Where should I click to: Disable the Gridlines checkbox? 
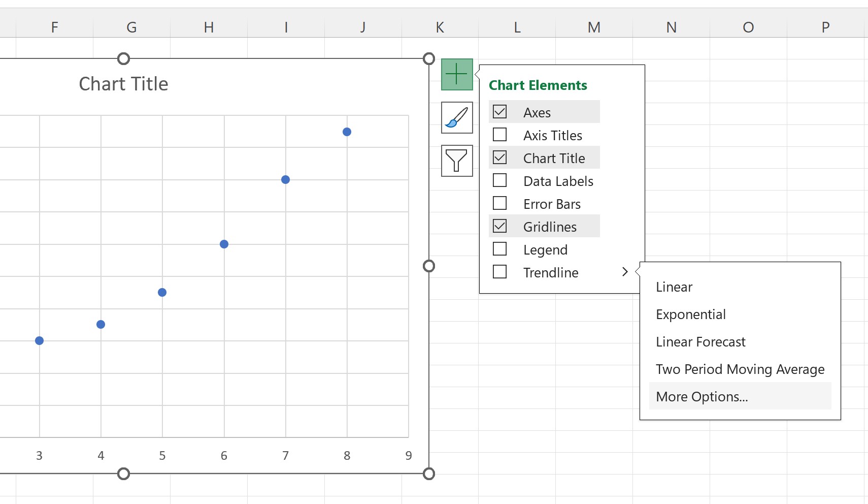pyautogui.click(x=500, y=226)
